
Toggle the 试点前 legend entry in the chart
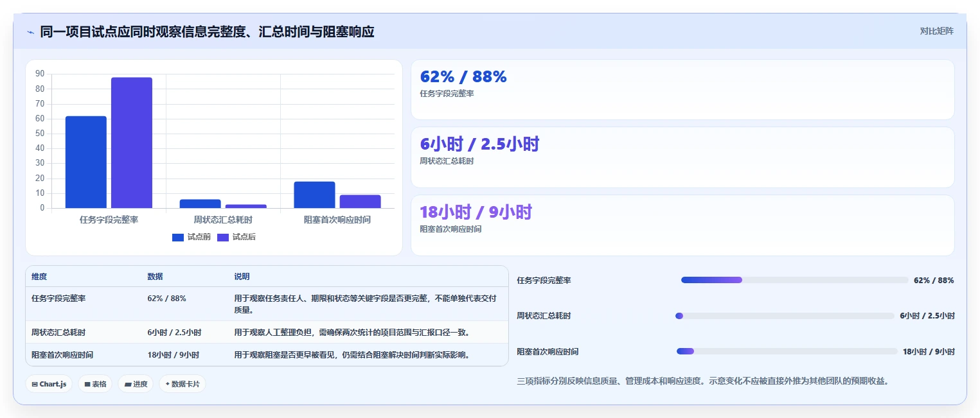tap(192, 237)
